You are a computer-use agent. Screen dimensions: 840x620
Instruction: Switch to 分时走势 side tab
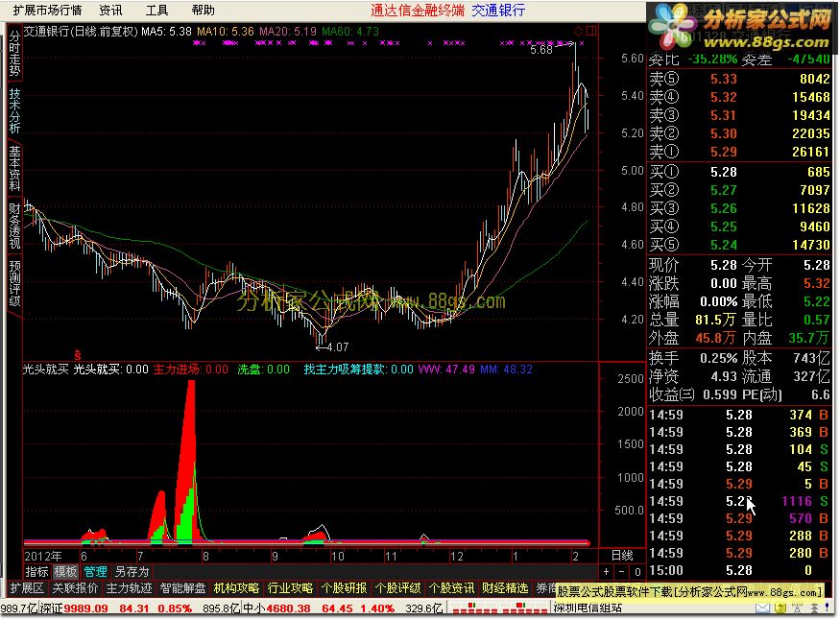click(x=14, y=53)
